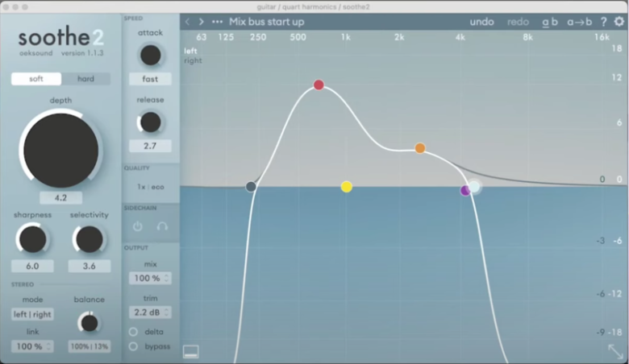The width and height of the screenshot is (629, 364).
Task: Go to next preset with right arrow
Action: coord(202,22)
